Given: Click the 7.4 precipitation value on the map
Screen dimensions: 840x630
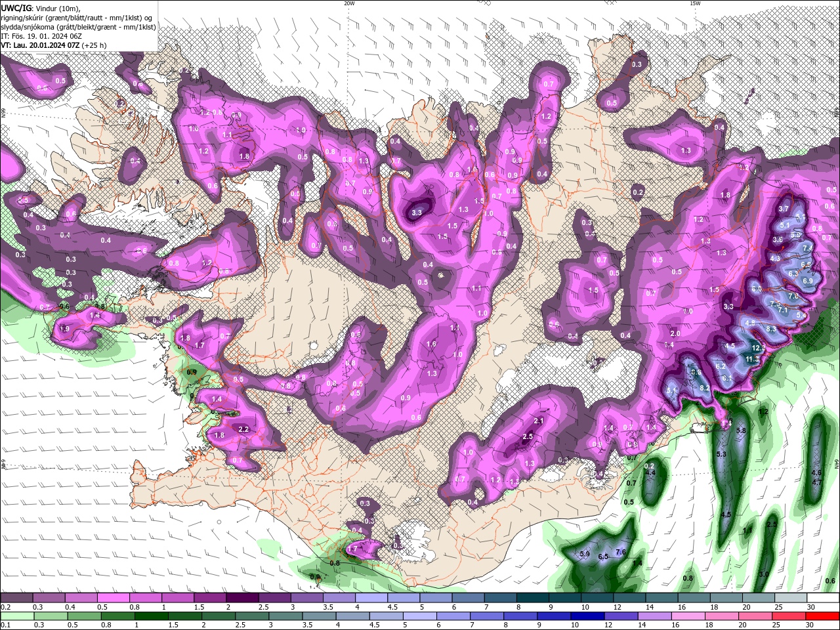Looking at the screenshot, I should click(x=808, y=248).
